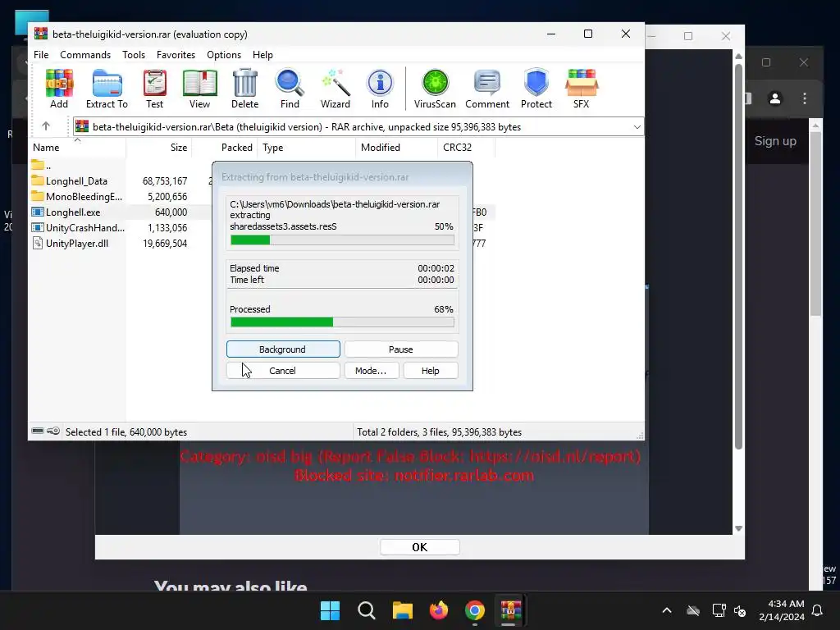Open the Commands menu
Viewport: 840px width, 630px height.
(x=85, y=55)
